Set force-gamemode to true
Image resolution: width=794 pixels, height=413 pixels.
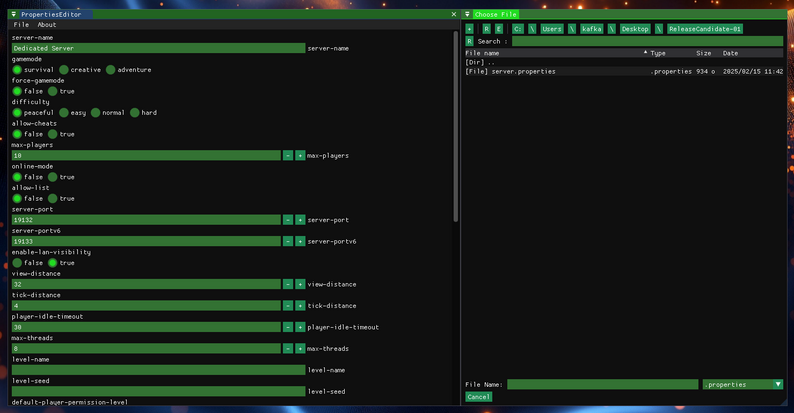[53, 91]
